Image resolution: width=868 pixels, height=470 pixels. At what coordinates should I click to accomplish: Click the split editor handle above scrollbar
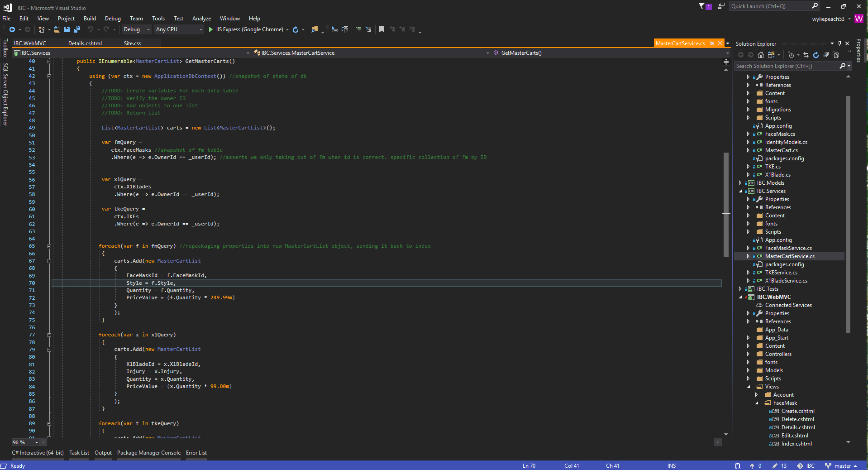[726, 62]
